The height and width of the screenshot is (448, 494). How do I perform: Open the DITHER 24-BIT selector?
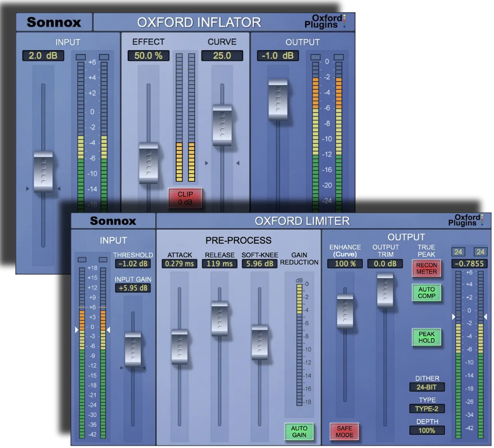pyautogui.click(x=427, y=387)
